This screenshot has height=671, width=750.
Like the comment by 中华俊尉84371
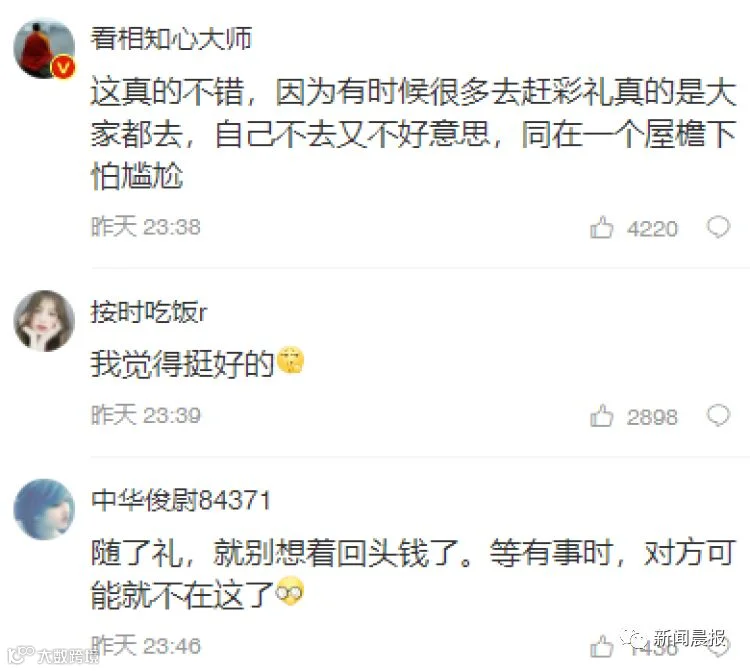(601, 646)
